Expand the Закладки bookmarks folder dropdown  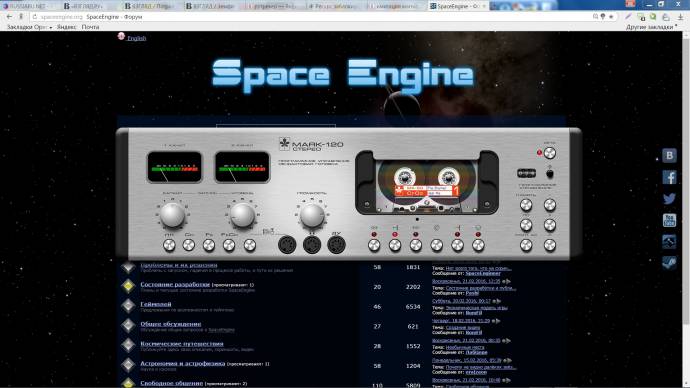point(29,27)
